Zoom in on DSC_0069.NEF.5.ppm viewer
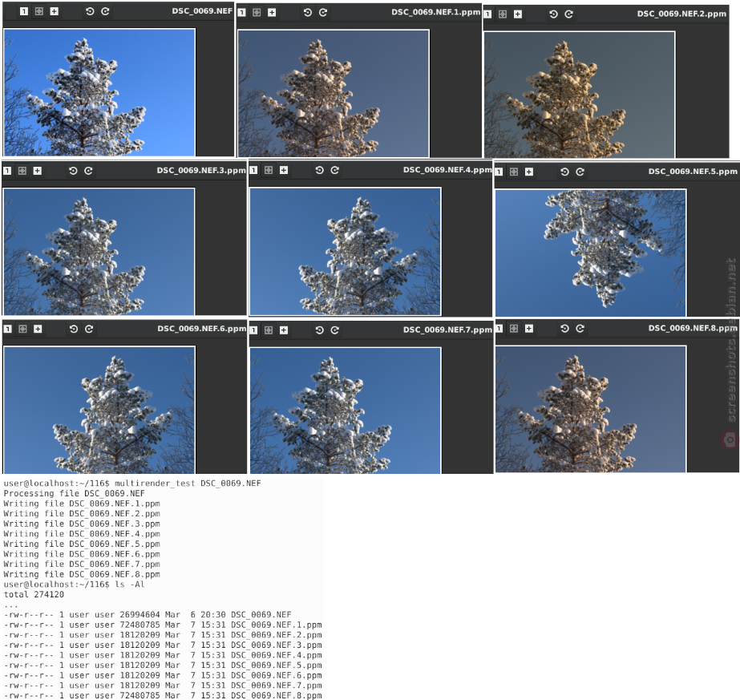Viewport: 740px width, 700px height. 529,172
